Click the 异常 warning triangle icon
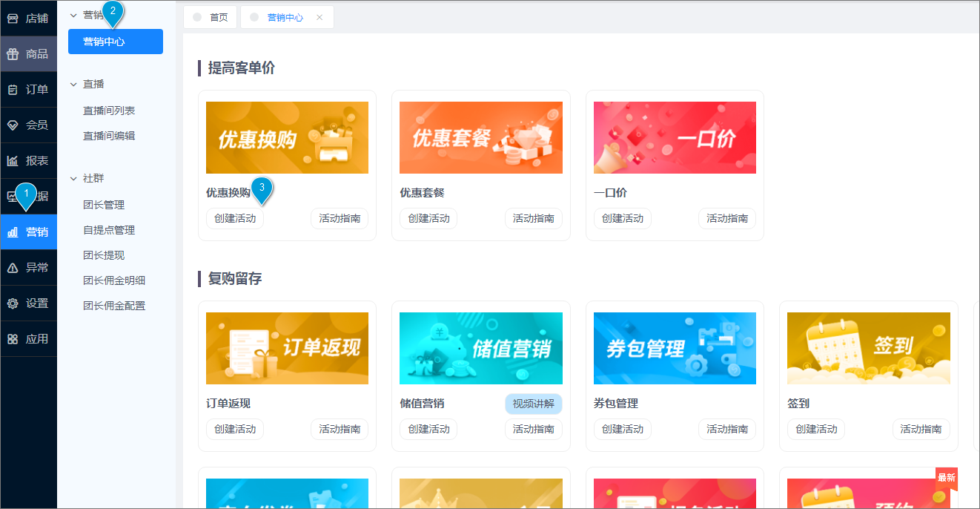This screenshot has height=509, width=980. pyautogui.click(x=13, y=268)
